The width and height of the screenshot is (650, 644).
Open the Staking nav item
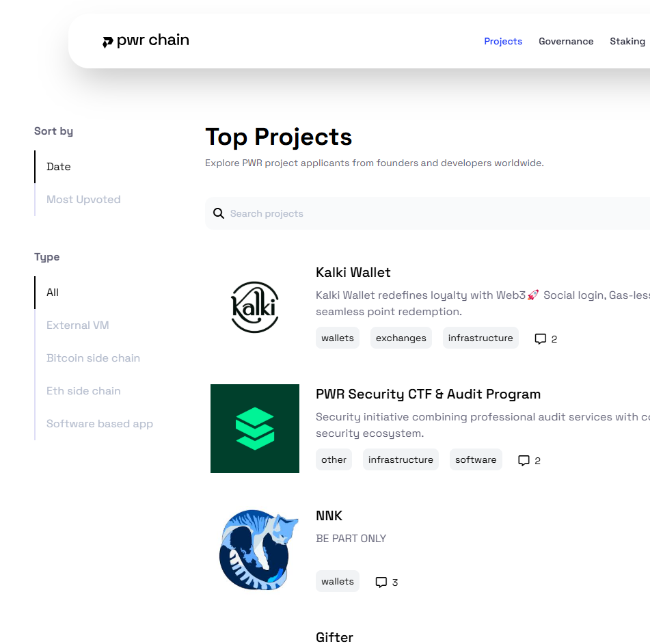coord(627,41)
